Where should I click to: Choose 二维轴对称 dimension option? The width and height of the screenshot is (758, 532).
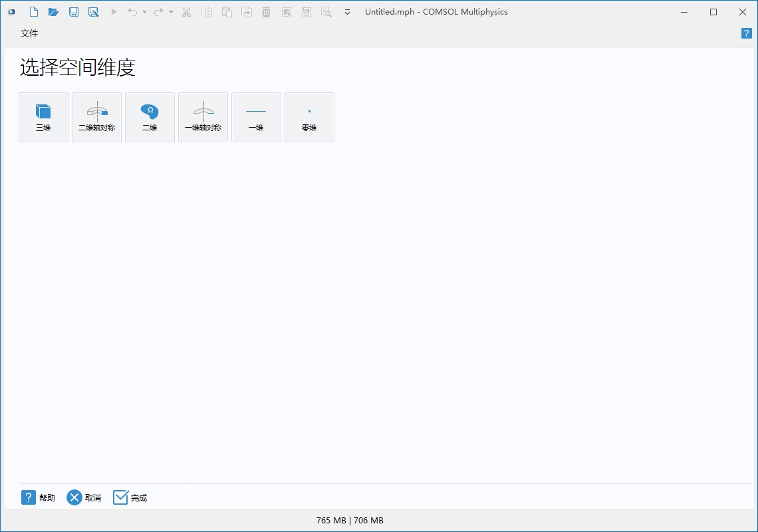point(96,117)
